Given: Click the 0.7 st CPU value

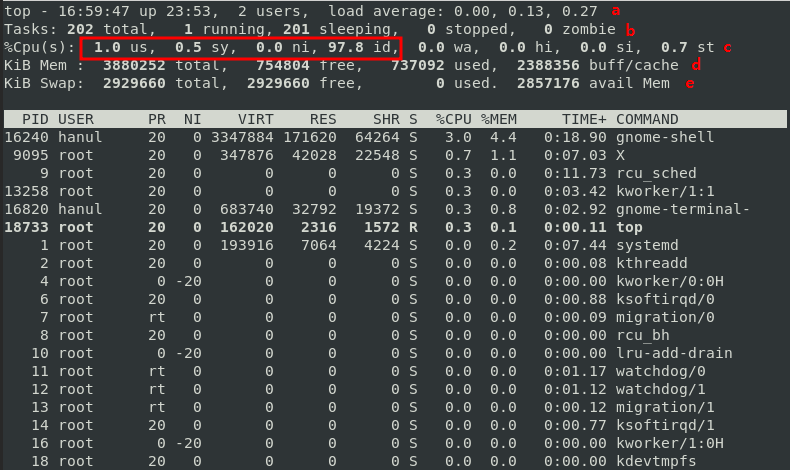Looking at the screenshot, I should click(x=688, y=47).
